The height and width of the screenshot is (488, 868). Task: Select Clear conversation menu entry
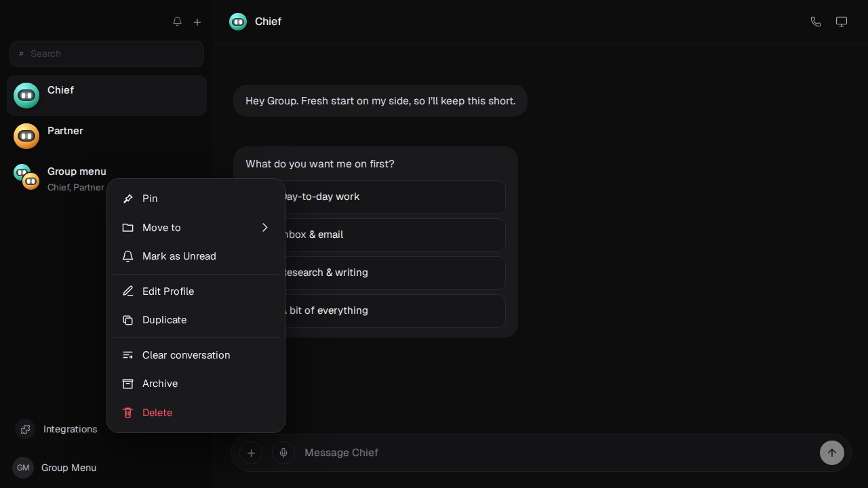tap(196, 355)
